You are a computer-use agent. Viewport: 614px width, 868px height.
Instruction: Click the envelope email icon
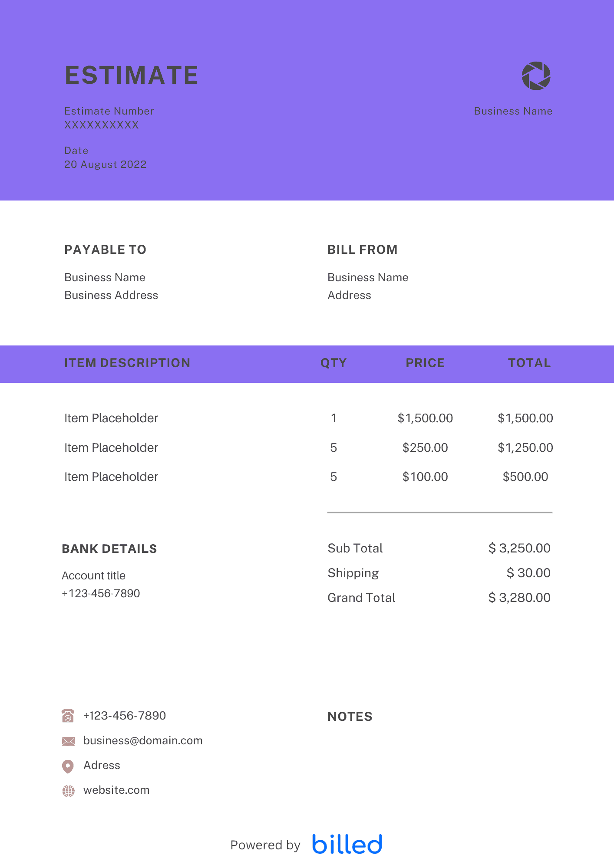click(x=69, y=741)
